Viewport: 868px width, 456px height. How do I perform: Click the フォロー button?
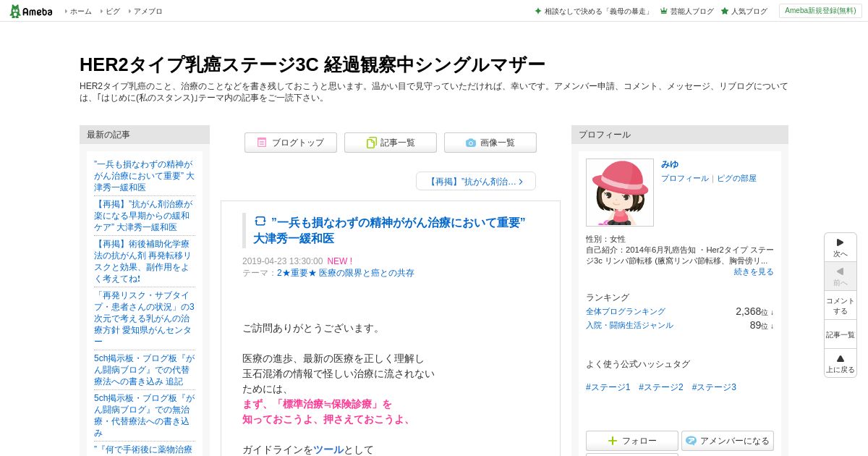coord(632,441)
